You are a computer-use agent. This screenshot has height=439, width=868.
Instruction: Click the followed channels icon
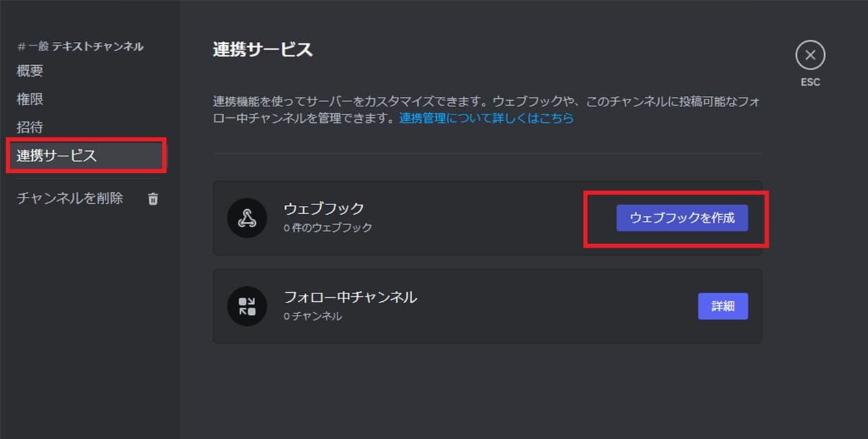tap(247, 306)
